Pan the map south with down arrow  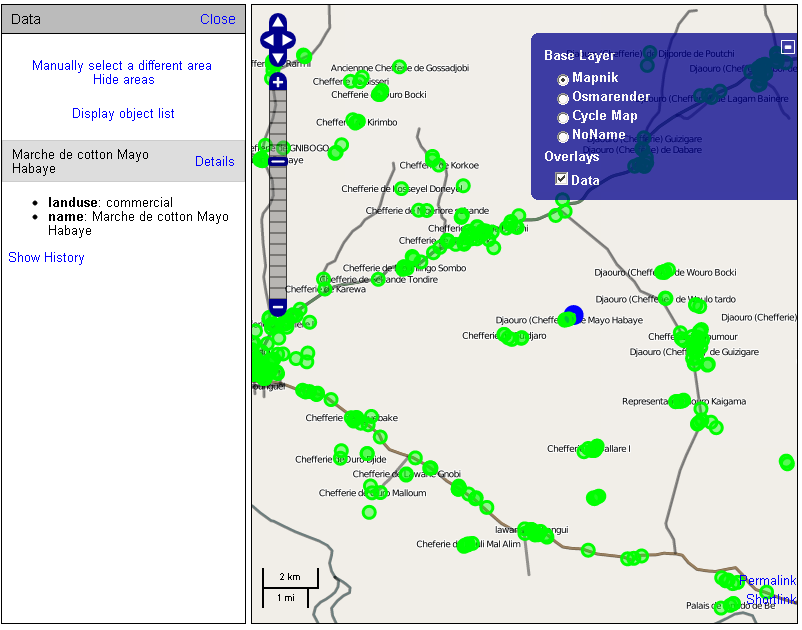(x=278, y=58)
